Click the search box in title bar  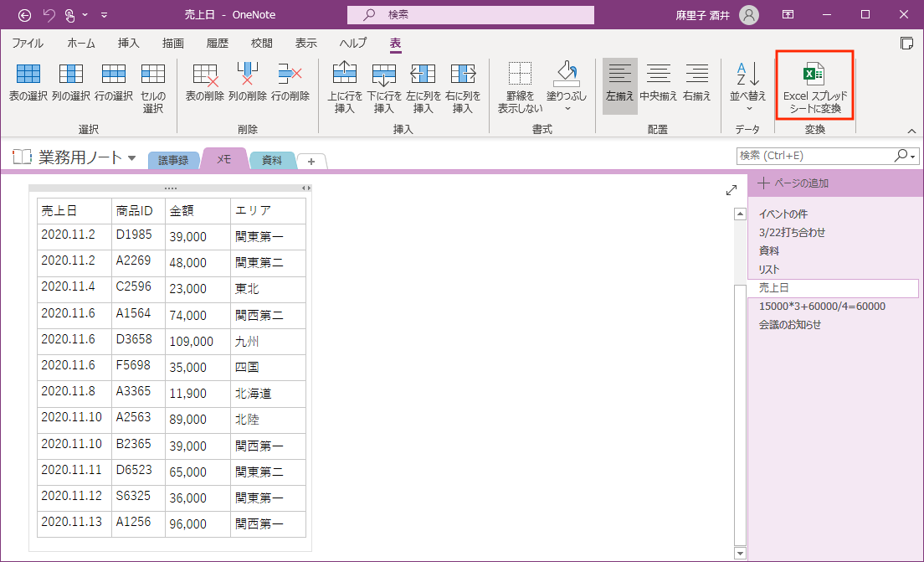click(x=470, y=15)
